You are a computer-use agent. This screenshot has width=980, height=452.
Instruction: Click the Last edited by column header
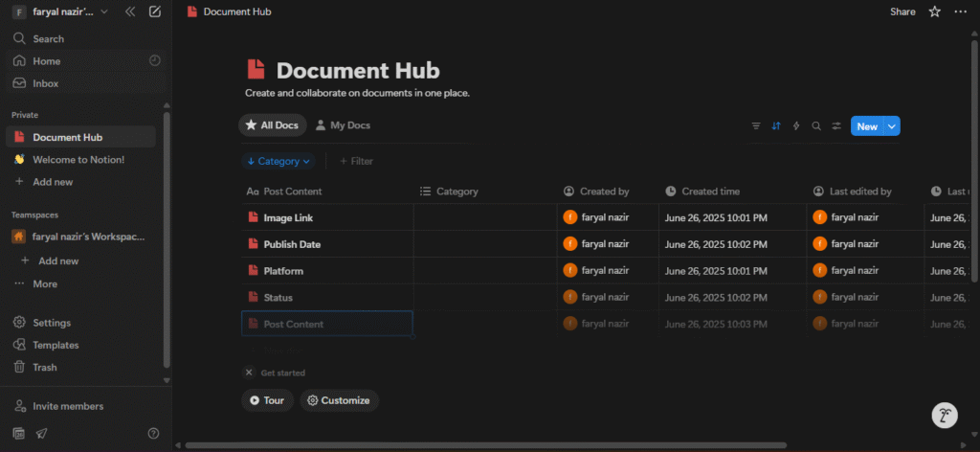[865, 192]
